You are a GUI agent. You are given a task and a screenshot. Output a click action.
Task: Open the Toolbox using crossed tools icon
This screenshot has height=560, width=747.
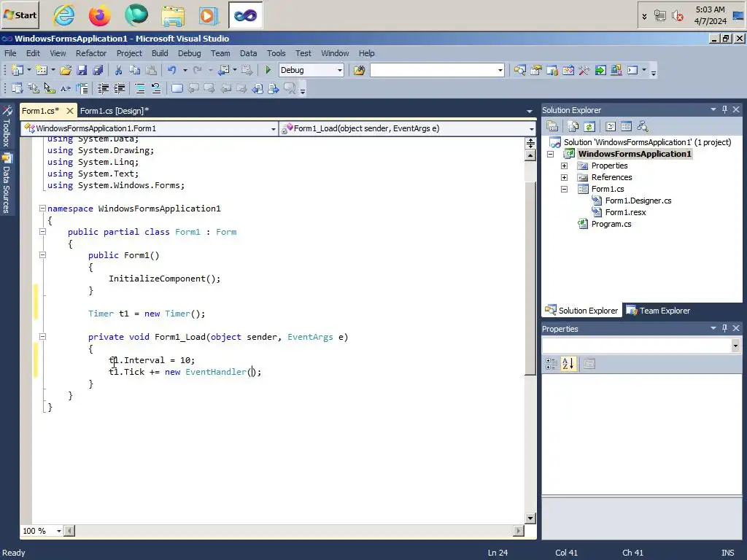[584, 71]
